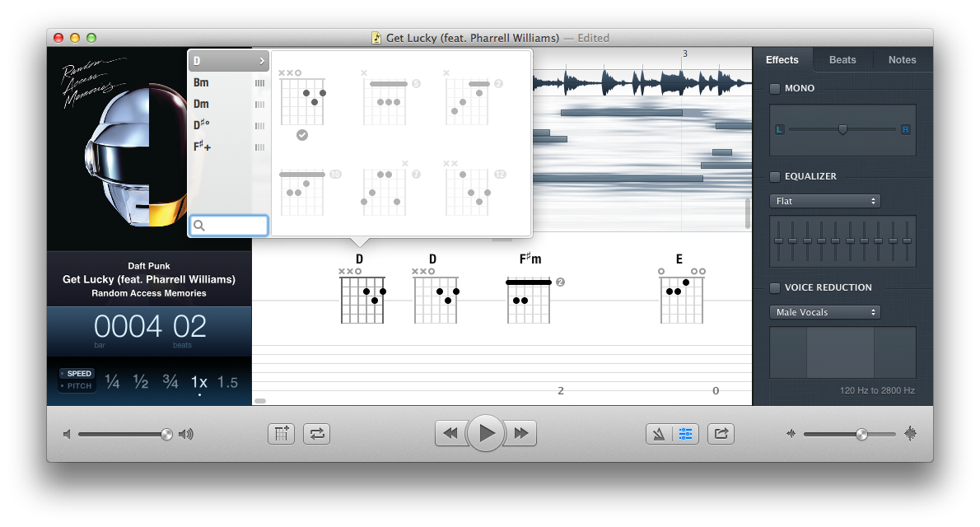
Task: Click the "Daft Punk" artist name
Action: 149,266
